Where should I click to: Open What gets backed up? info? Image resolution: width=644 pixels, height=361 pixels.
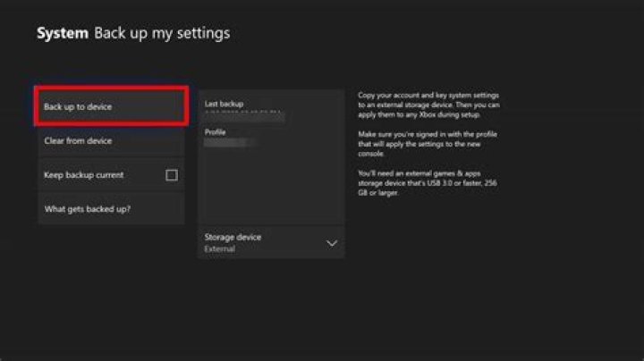pyautogui.click(x=88, y=209)
